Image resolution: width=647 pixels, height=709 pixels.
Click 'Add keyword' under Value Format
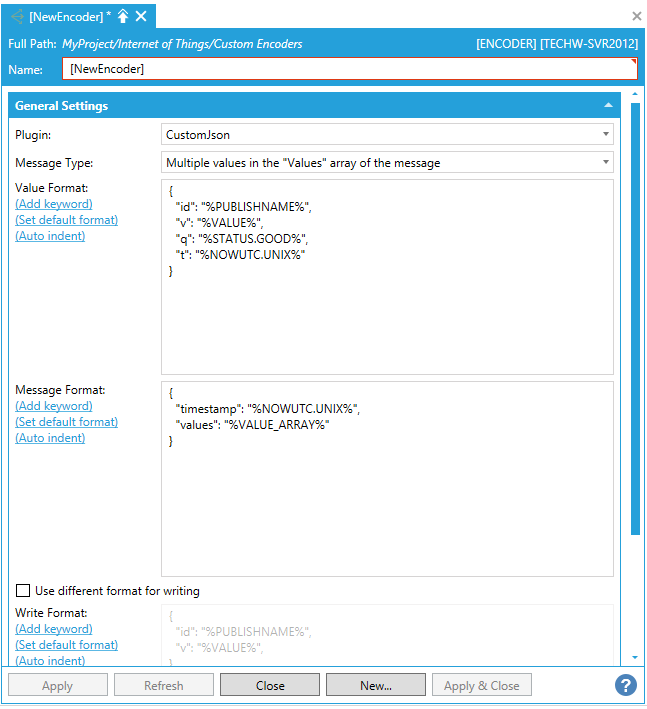pos(54,204)
